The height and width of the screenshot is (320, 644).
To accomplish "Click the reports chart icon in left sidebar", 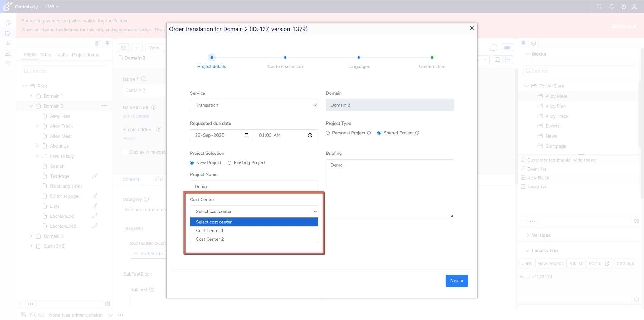I will pyautogui.click(x=8, y=43).
